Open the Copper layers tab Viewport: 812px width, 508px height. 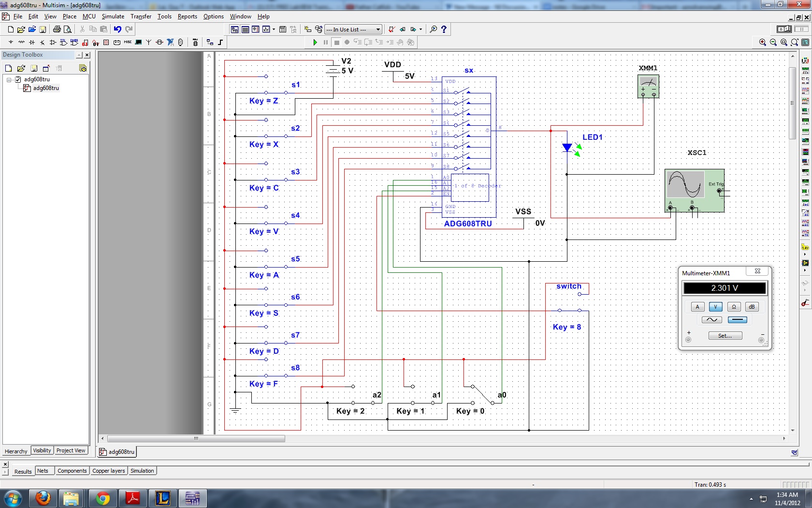point(109,471)
